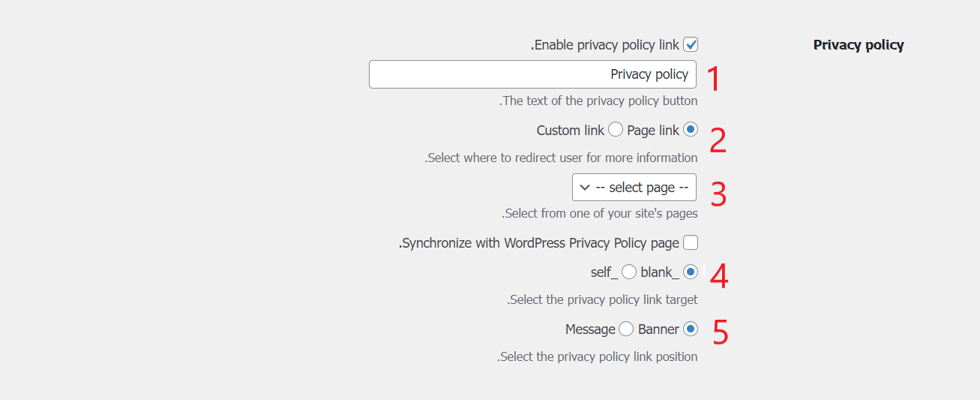Focus the Privacy policy button text field
The width and height of the screenshot is (980, 400).
point(532,74)
